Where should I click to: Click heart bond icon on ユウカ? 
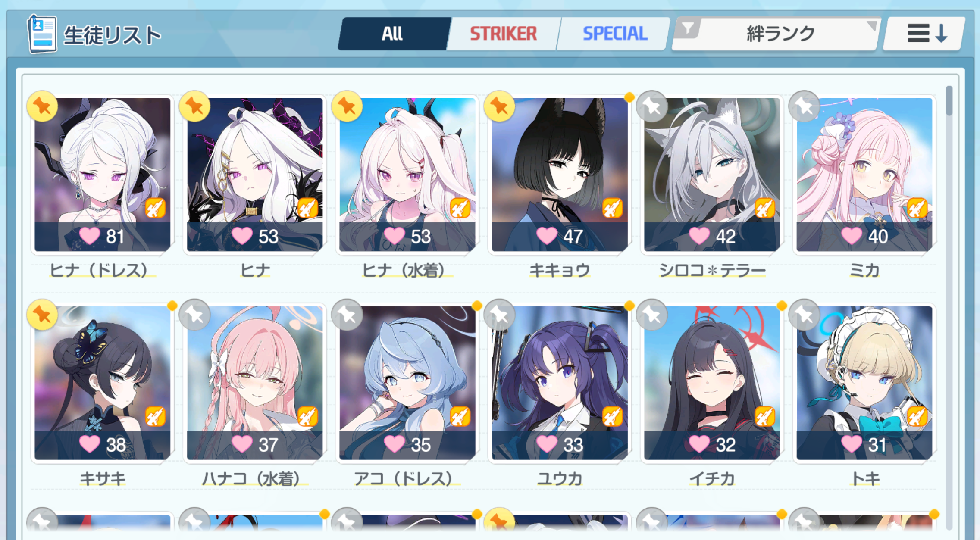click(546, 444)
